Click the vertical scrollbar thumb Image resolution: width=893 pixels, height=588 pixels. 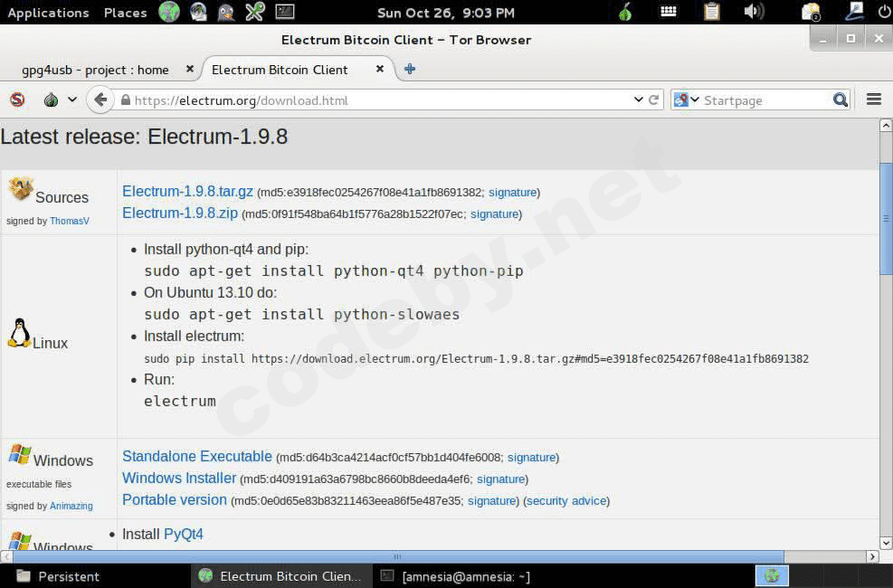coord(886,219)
